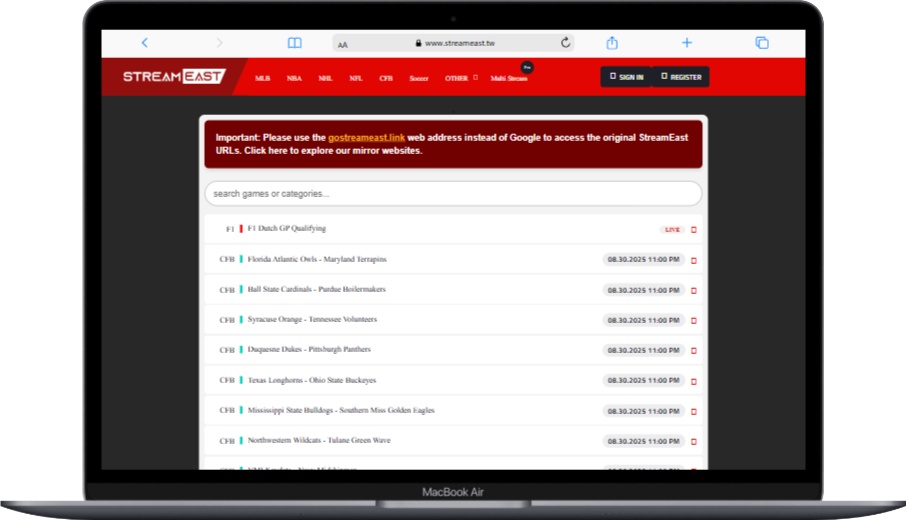Open Mississippi State Bulldogs - Southern Miss game
The image size is (906, 520).
click(x=341, y=410)
